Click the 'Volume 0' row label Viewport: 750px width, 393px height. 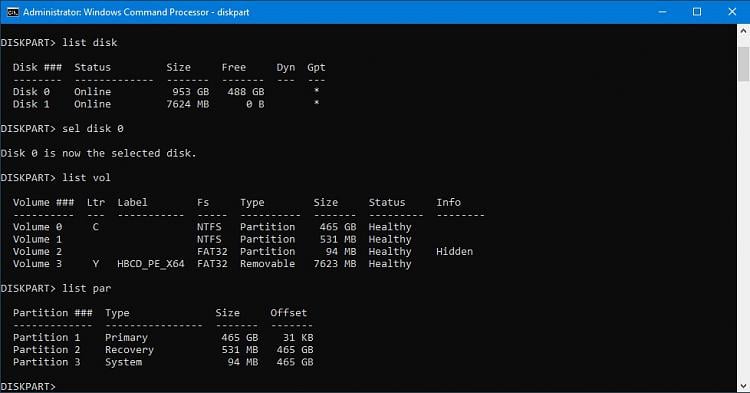point(37,227)
